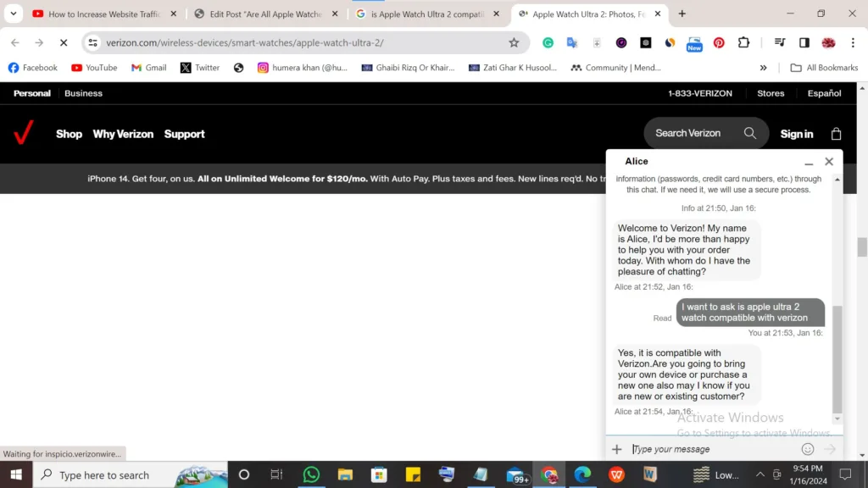Open Word from the taskbar
The image size is (868, 488).
pyautogui.click(x=650, y=474)
